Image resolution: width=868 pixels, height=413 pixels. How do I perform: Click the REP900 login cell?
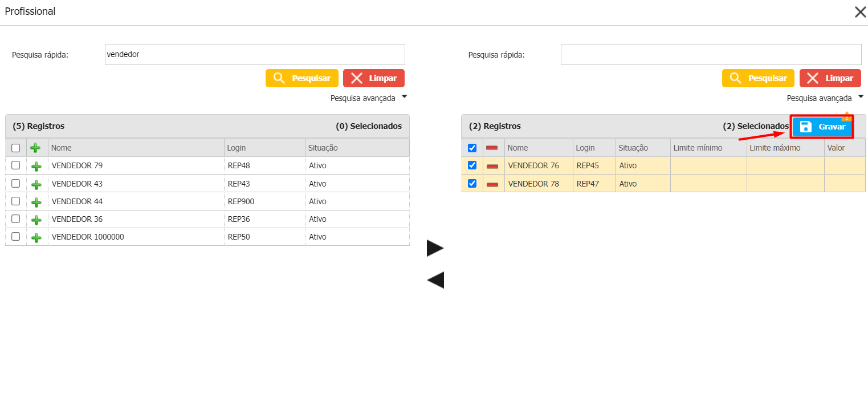pyautogui.click(x=264, y=201)
